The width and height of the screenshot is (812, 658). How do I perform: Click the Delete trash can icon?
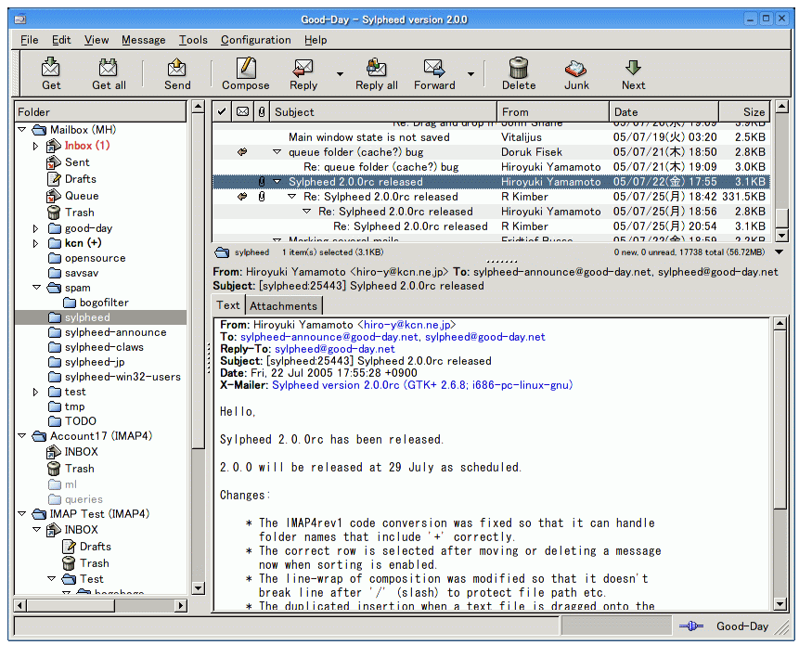coord(519,68)
